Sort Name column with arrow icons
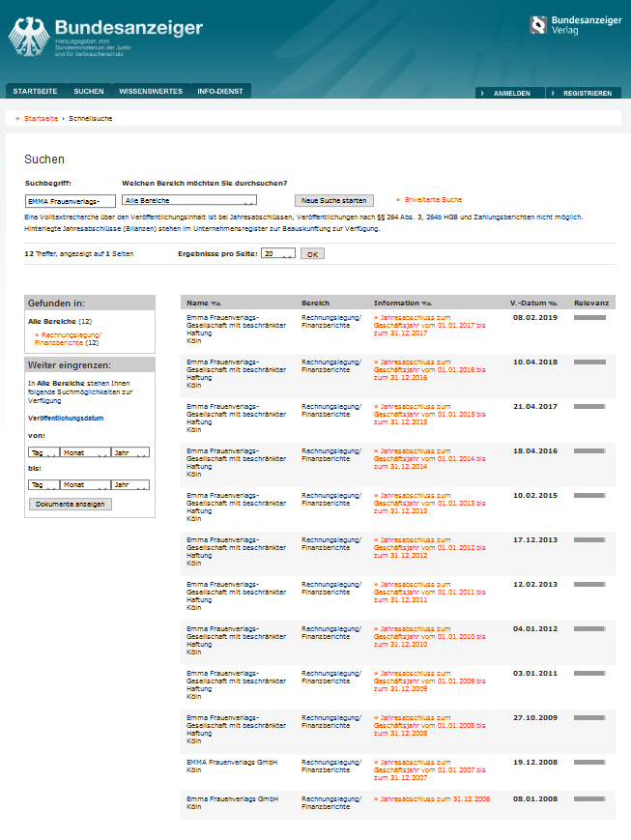The width and height of the screenshot is (631, 840). tap(215, 304)
